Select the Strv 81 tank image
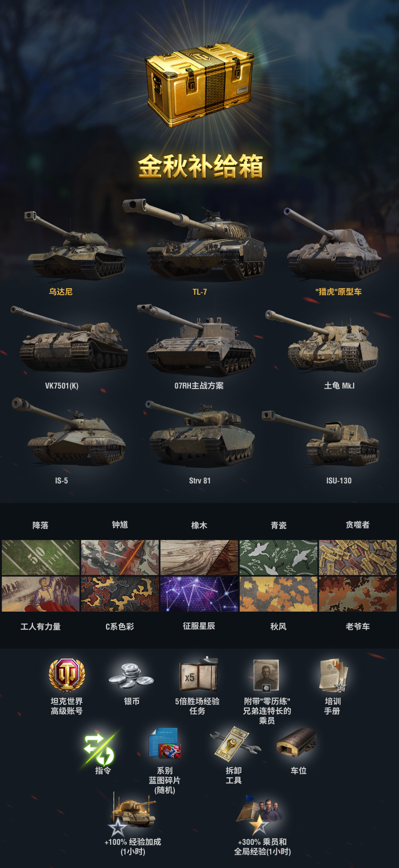Screen dimensions: 399x868 point(201,435)
